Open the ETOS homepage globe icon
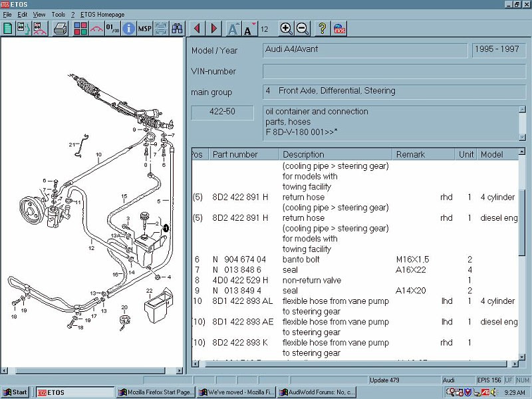This screenshot has width=532, height=399. tap(339, 29)
